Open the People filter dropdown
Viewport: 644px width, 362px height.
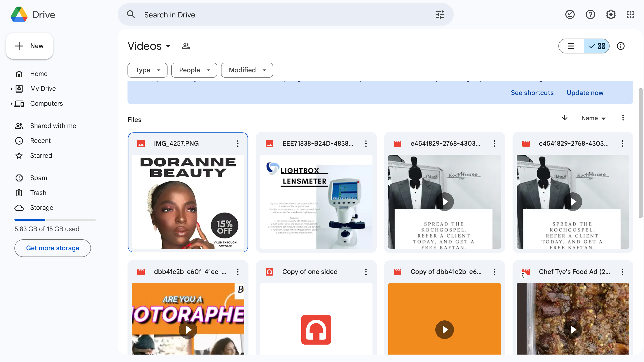point(194,70)
